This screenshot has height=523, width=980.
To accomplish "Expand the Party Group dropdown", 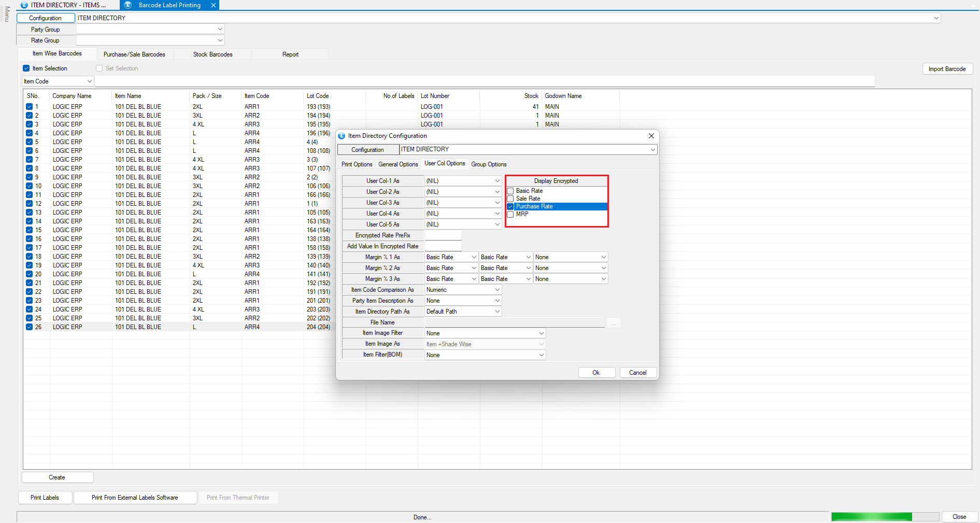I will point(220,30).
